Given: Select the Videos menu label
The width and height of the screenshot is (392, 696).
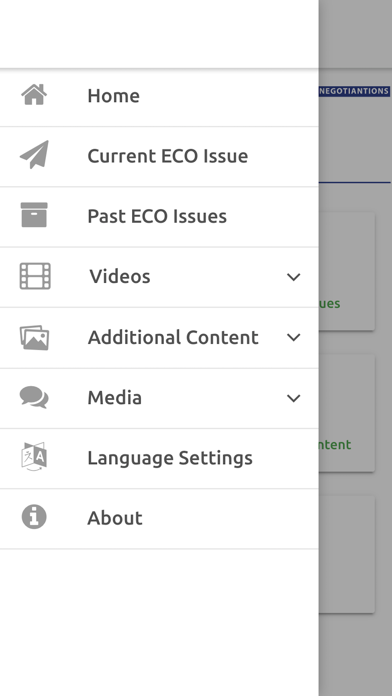Looking at the screenshot, I should click(x=120, y=277).
